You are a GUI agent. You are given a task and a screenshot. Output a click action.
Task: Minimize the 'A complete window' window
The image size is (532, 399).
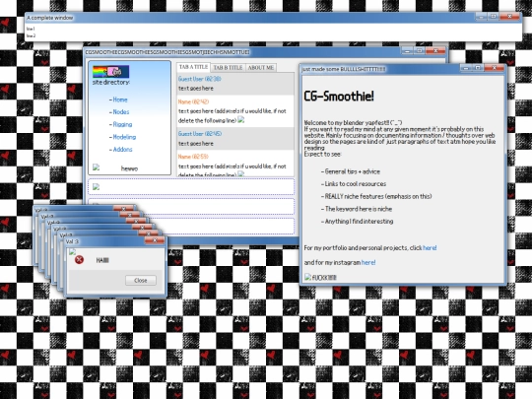[481, 17]
